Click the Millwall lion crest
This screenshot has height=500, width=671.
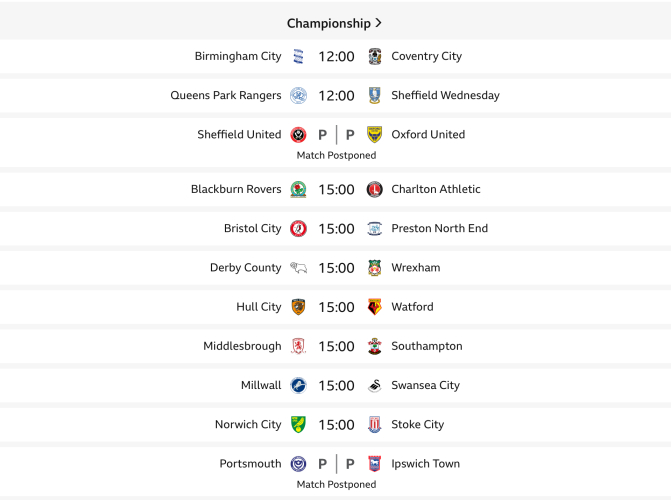298,386
